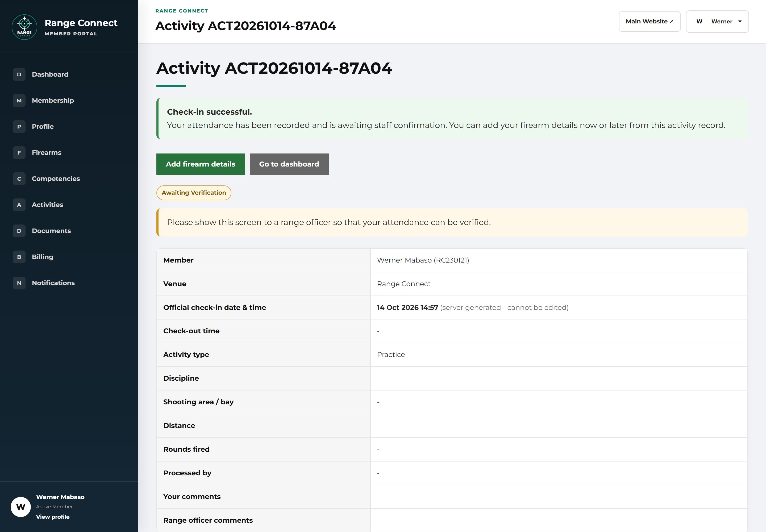This screenshot has height=532, width=766.
Task: Click the Rounds fired label
Action: (186, 449)
